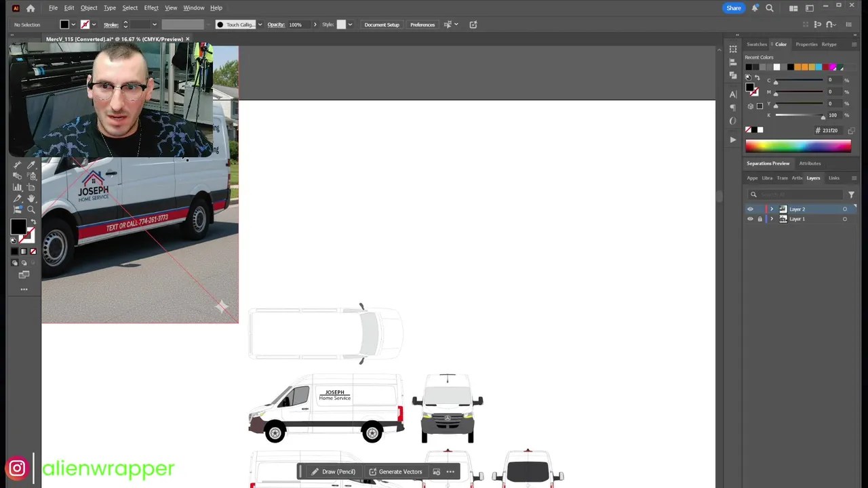Open the OpenType panel icon in dock
The image size is (868, 488).
[x=733, y=121]
